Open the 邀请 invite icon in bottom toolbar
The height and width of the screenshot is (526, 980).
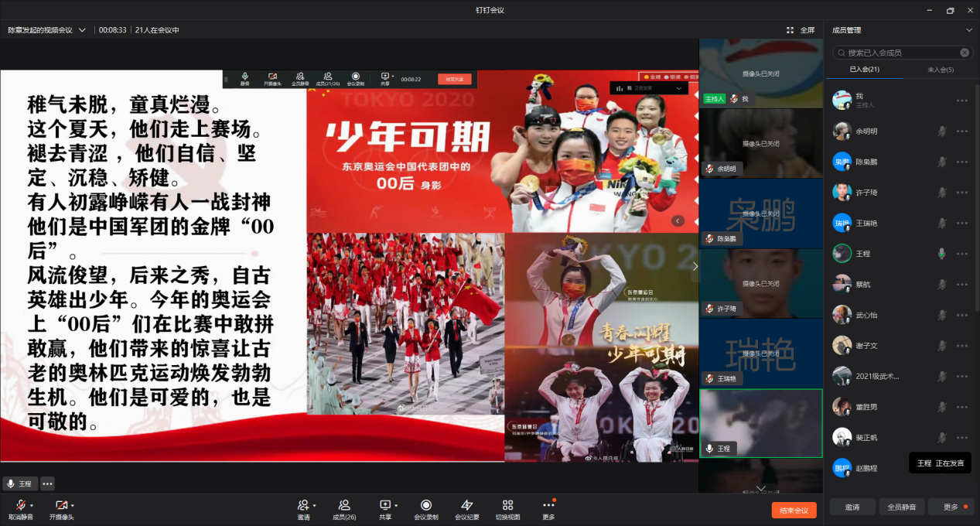tap(303, 505)
